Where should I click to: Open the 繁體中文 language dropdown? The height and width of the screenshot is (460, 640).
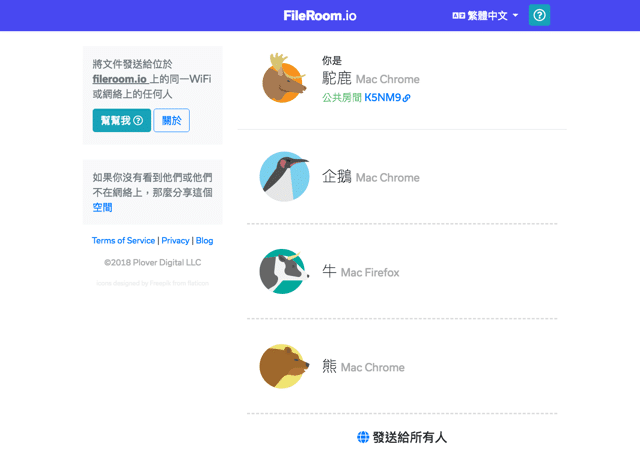485,16
